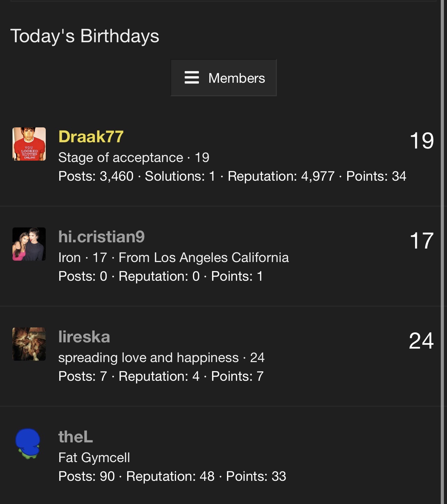Click theL's blue blob avatar
447x504 pixels.
pyautogui.click(x=28, y=443)
